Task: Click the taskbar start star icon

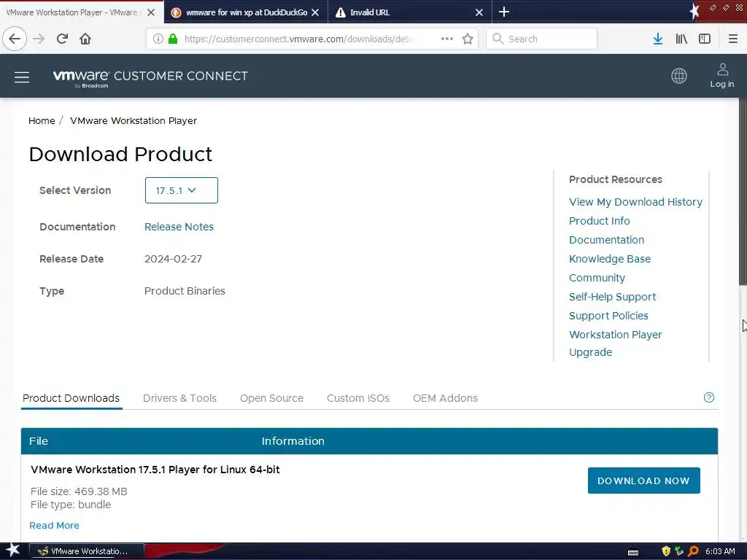Action: pyautogui.click(x=13, y=551)
